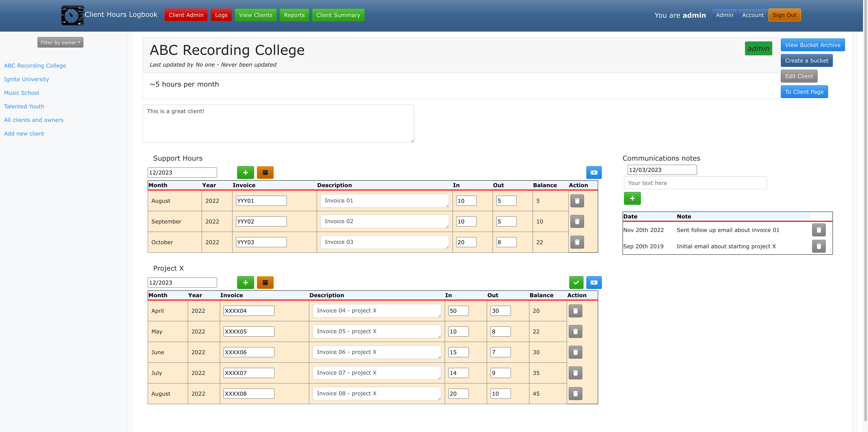868x432 pixels.
Task: Click the Client Hours Logbook title
Action: click(x=121, y=14)
